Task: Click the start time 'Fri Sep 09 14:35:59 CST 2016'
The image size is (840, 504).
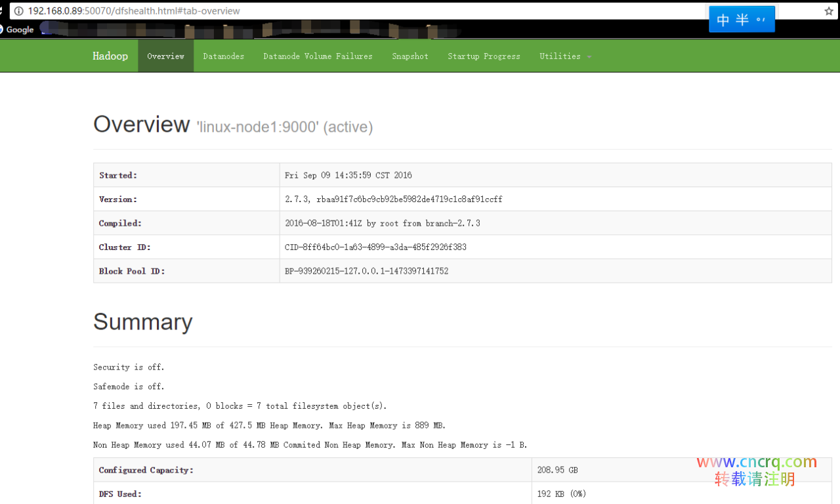Action: pyautogui.click(x=348, y=175)
